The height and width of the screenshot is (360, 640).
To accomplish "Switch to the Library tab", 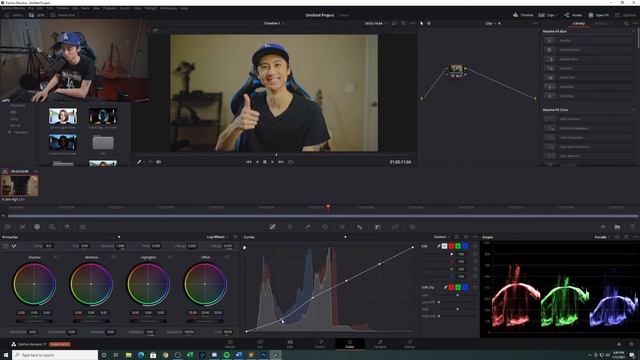I will (579, 24).
